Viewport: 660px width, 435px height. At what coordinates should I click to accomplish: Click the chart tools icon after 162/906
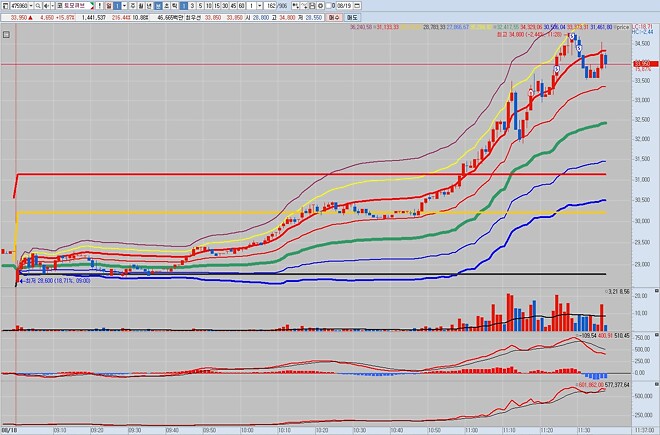point(295,6)
